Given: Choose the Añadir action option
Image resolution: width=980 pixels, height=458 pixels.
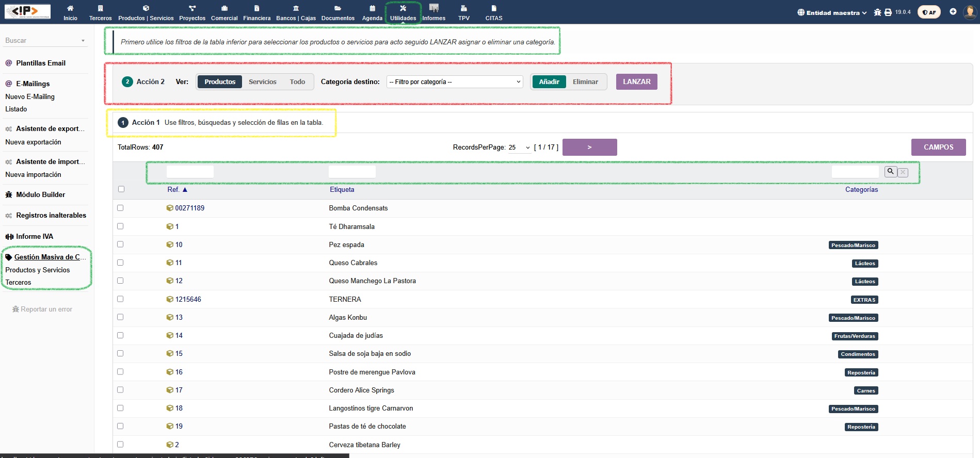Looking at the screenshot, I should click(x=549, y=81).
